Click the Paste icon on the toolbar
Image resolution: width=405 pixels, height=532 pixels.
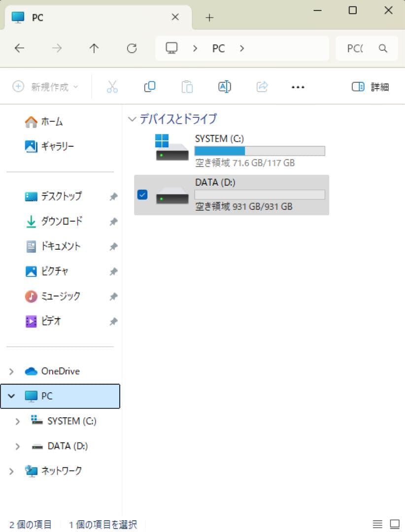[x=187, y=87]
